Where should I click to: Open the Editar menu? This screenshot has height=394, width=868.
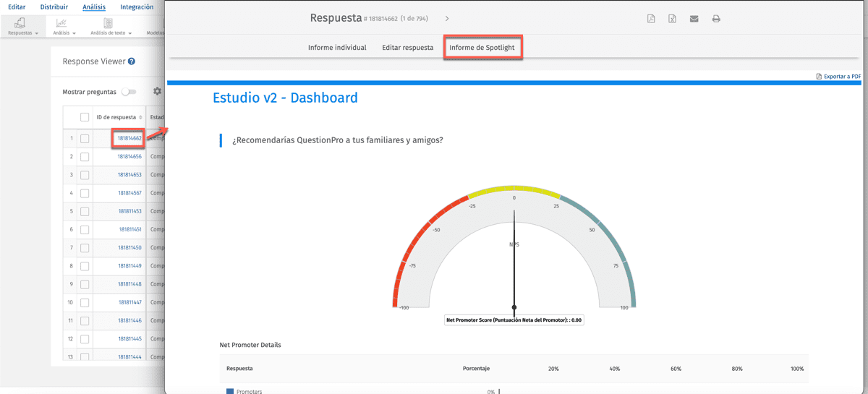click(x=17, y=7)
